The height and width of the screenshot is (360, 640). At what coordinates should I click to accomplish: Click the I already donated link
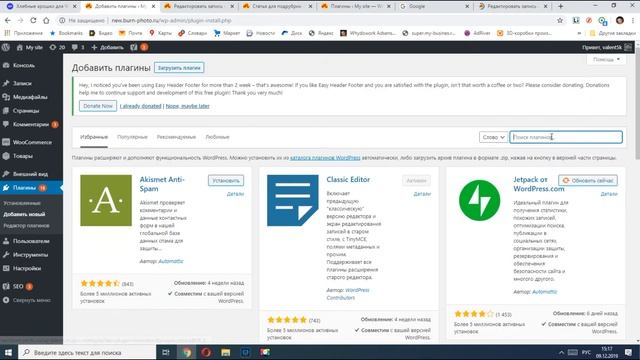tap(140, 106)
